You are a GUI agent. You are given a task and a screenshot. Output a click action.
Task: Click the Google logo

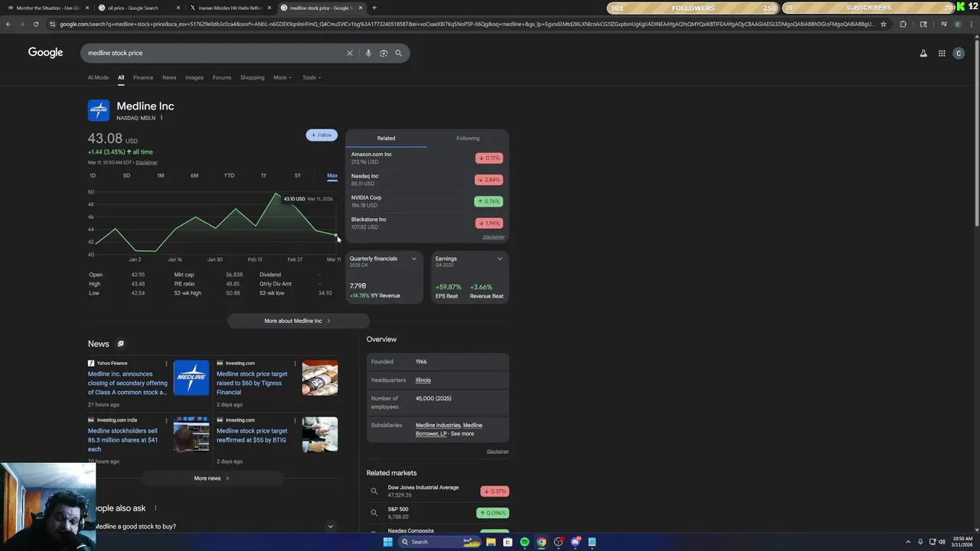pyautogui.click(x=46, y=53)
